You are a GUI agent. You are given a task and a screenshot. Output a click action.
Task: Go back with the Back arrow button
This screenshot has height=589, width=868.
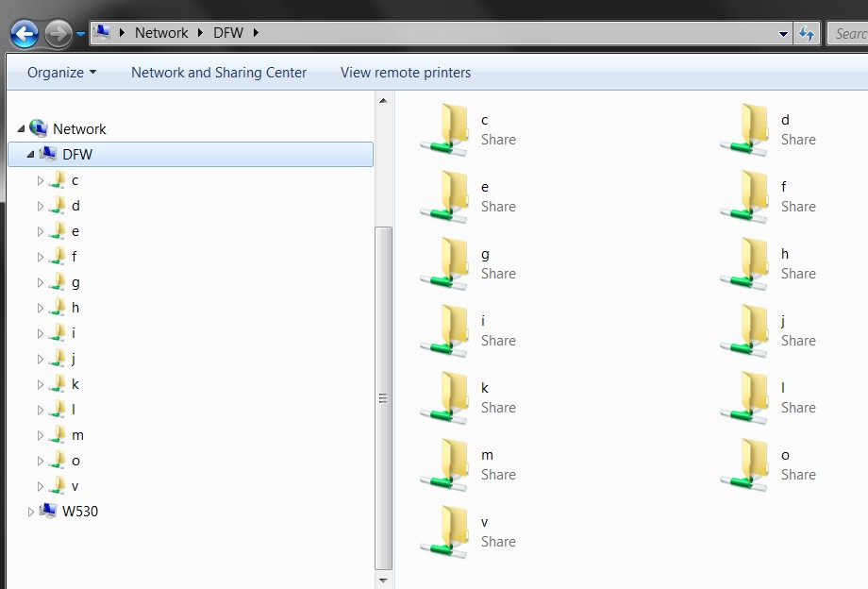click(x=25, y=34)
